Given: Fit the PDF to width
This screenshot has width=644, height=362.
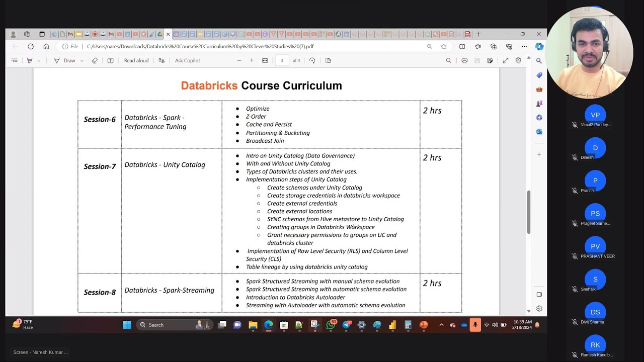Looking at the screenshot, I should [x=265, y=60].
